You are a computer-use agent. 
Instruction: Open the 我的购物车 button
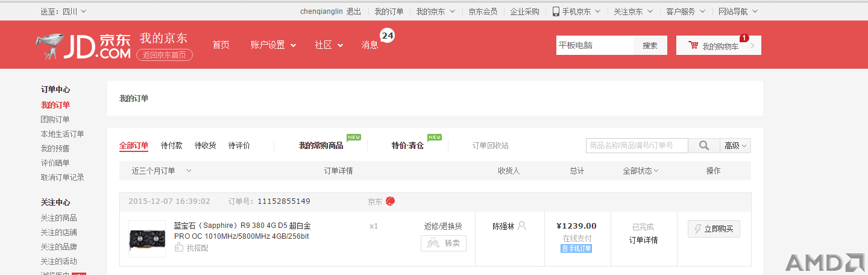(x=719, y=45)
